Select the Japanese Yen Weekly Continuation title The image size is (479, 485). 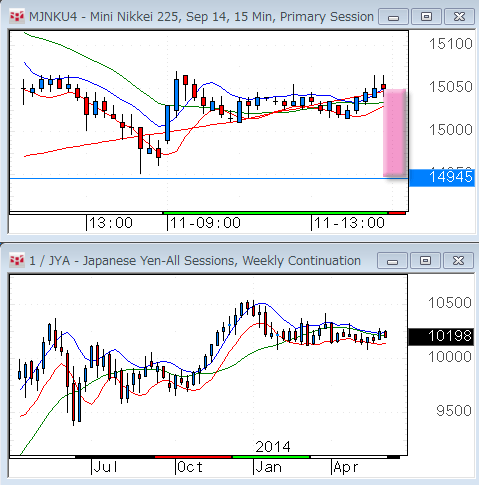point(195,261)
